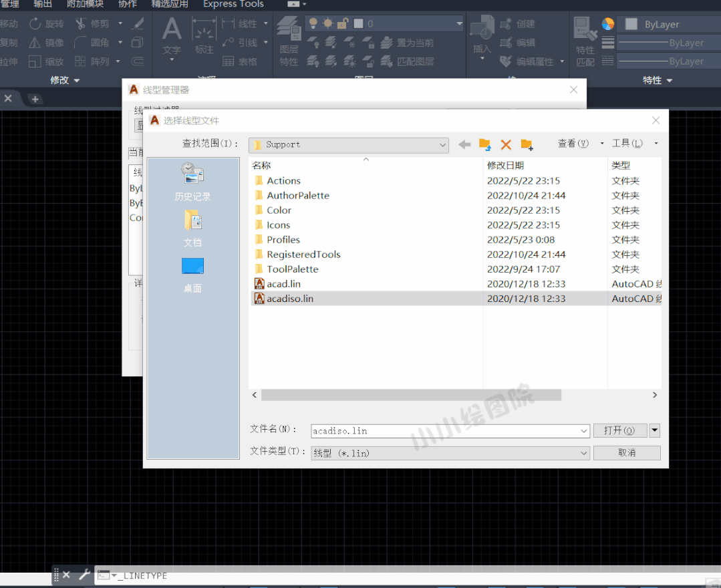Open the 附加模块 ribbon tab

pyautogui.click(x=85, y=4)
